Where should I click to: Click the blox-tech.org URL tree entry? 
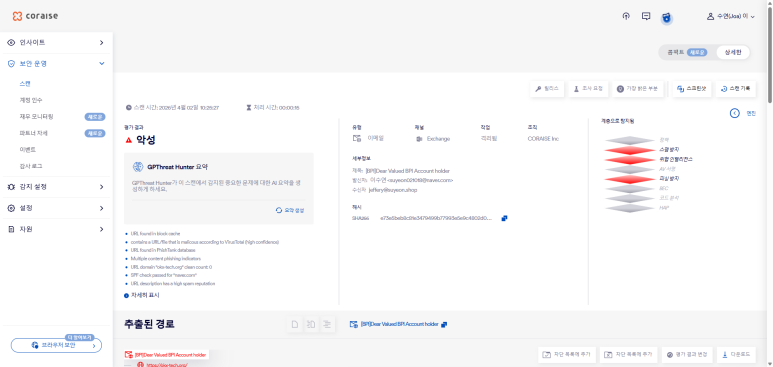(x=167, y=365)
